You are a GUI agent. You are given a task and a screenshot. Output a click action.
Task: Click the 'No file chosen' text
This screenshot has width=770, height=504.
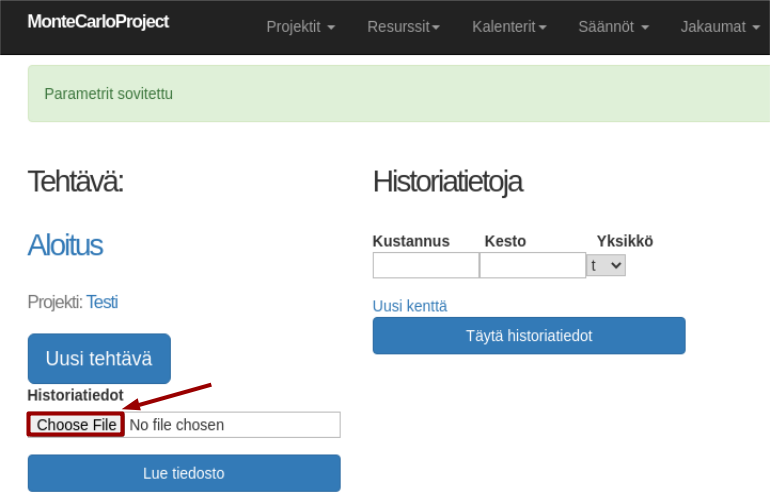[177, 425]
